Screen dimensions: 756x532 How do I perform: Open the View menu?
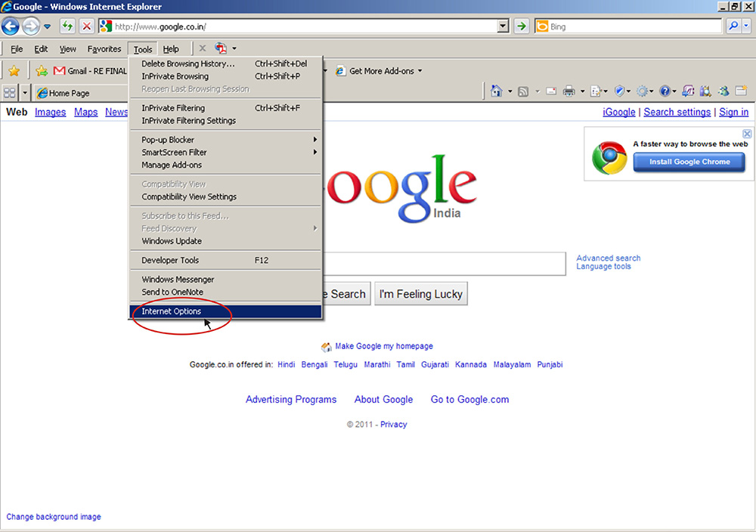(67, 48)
